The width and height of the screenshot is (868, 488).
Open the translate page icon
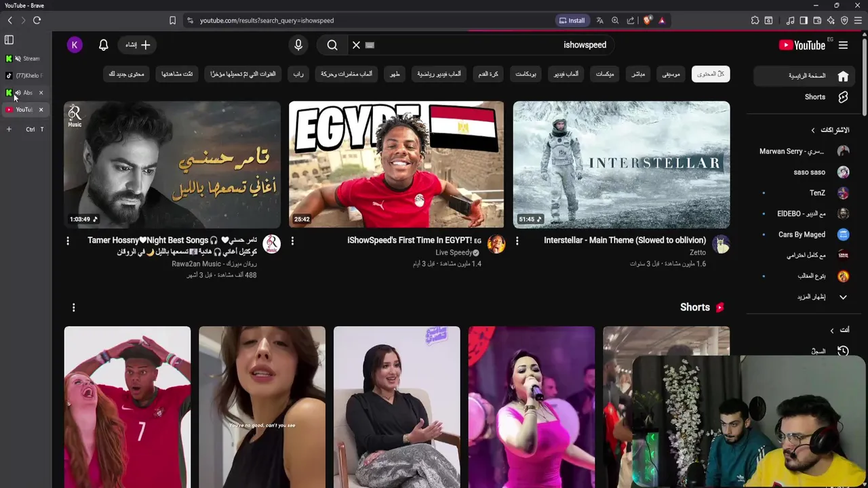pos(599,20)
